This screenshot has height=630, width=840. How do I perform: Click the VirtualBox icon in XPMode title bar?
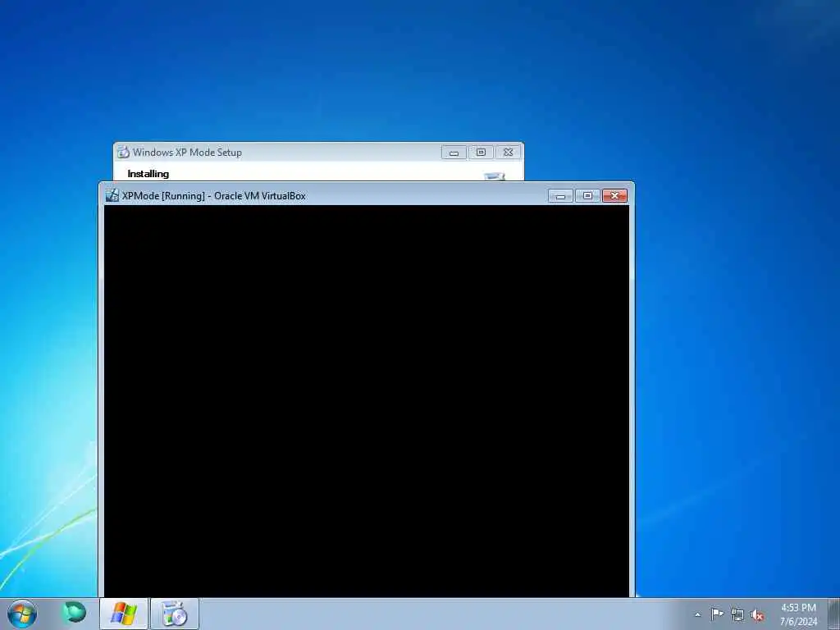click(112, 195)
